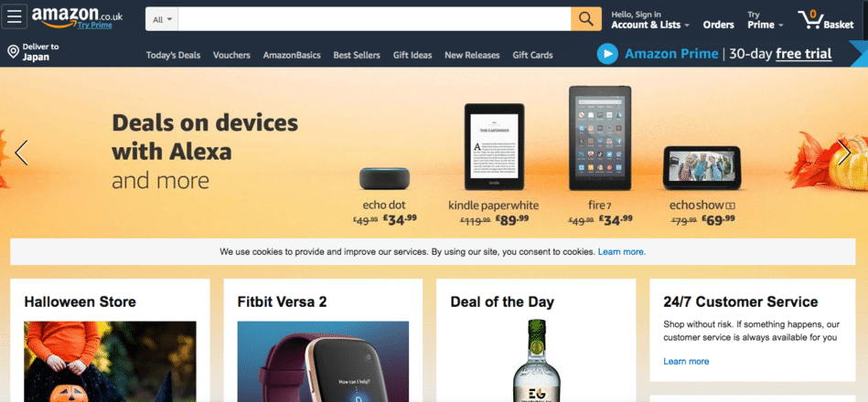Click the amazon.co.uk logo
The height and width of the screenshot is (402, 868).
pyautogui.click(x=77, y=17)
